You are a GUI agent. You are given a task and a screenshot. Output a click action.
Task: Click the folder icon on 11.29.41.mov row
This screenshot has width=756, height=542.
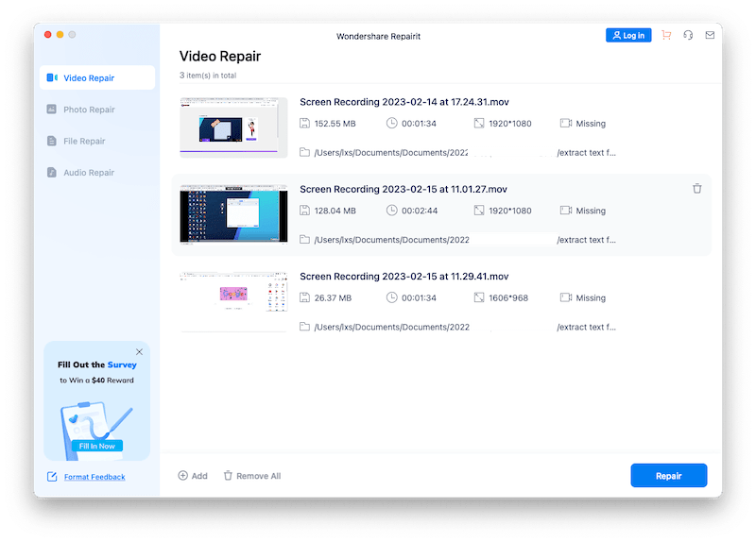click(x=304, y=327)
